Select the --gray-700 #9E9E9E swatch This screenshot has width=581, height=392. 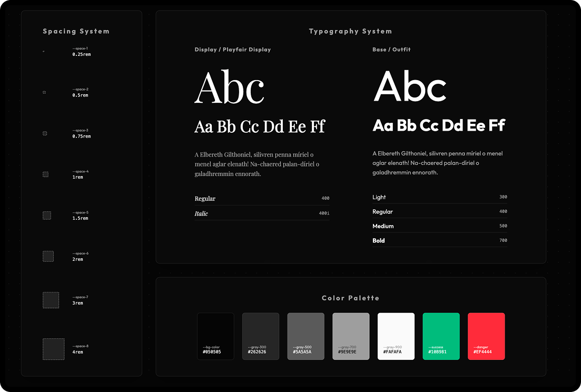[351, 336]
